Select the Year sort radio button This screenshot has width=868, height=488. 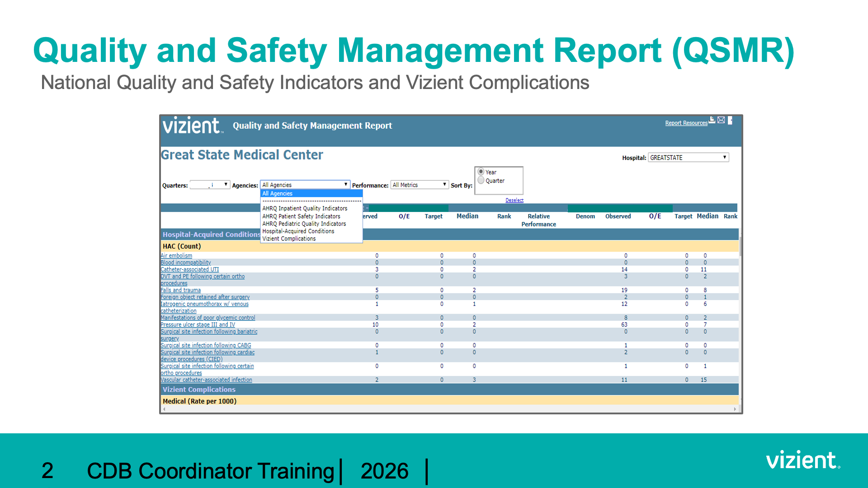pos(481,172)
